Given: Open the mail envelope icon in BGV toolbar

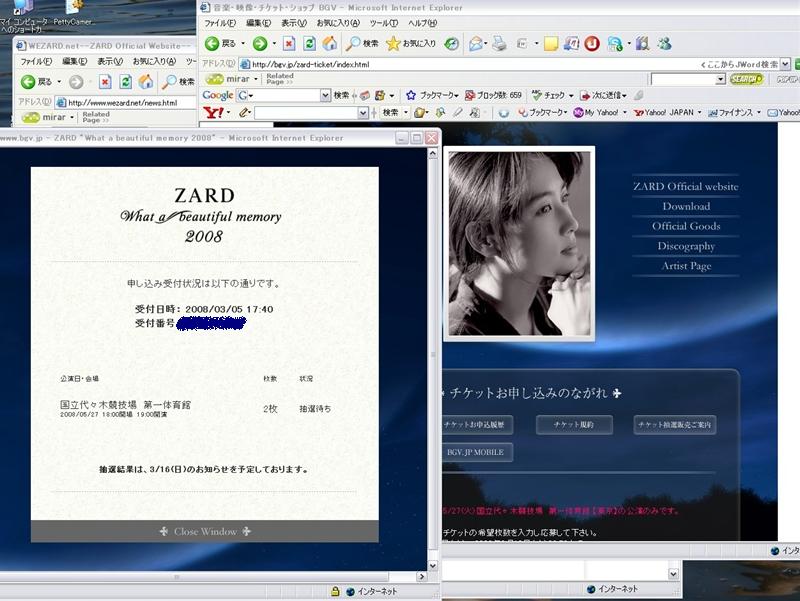Looking at the screenshot, I should [x=476, y=44].
